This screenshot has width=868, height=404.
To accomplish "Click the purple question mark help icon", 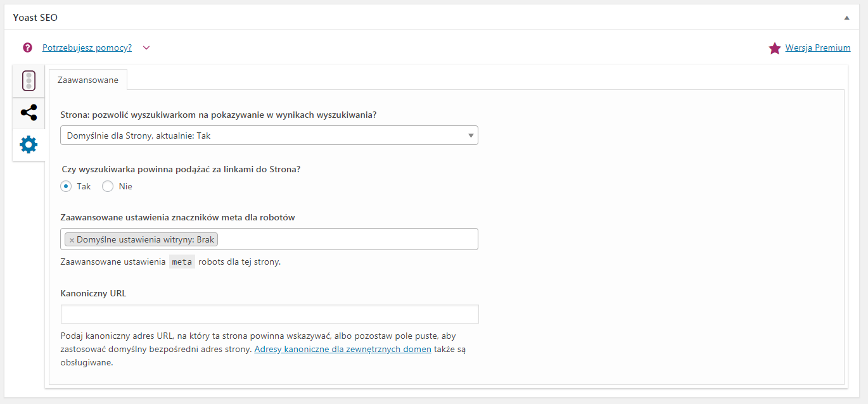I will [27, 47].
